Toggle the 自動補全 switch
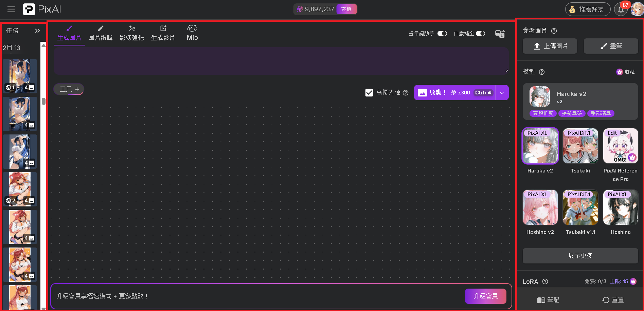644x311 pixels. tap(480, 34)
